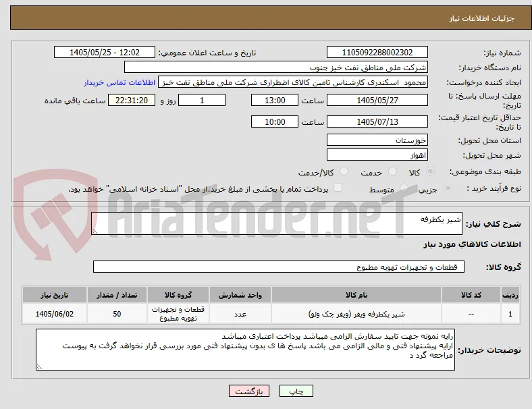Click the تاریخ نیاز column header

[x=55, y=295]
